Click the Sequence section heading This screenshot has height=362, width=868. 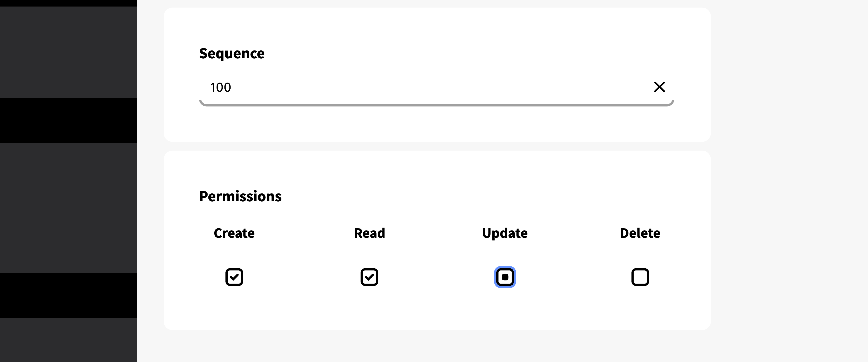pos(232,53)
